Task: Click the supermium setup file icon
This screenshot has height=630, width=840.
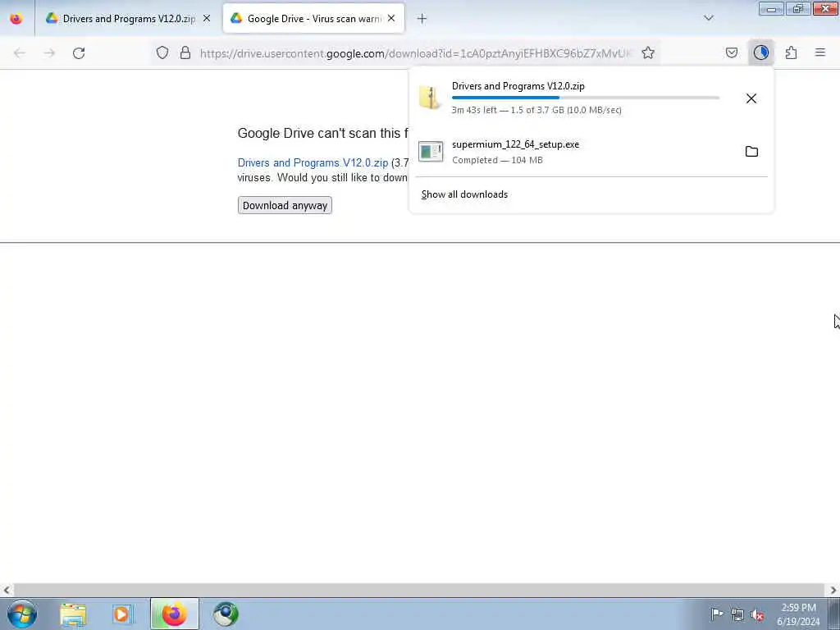Action: [431, 152]
